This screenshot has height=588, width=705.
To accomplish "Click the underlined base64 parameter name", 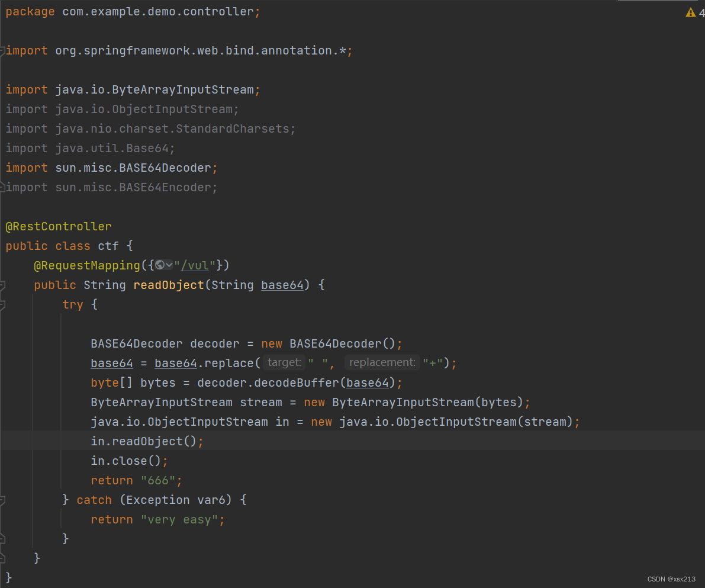I will click(282, 285).
